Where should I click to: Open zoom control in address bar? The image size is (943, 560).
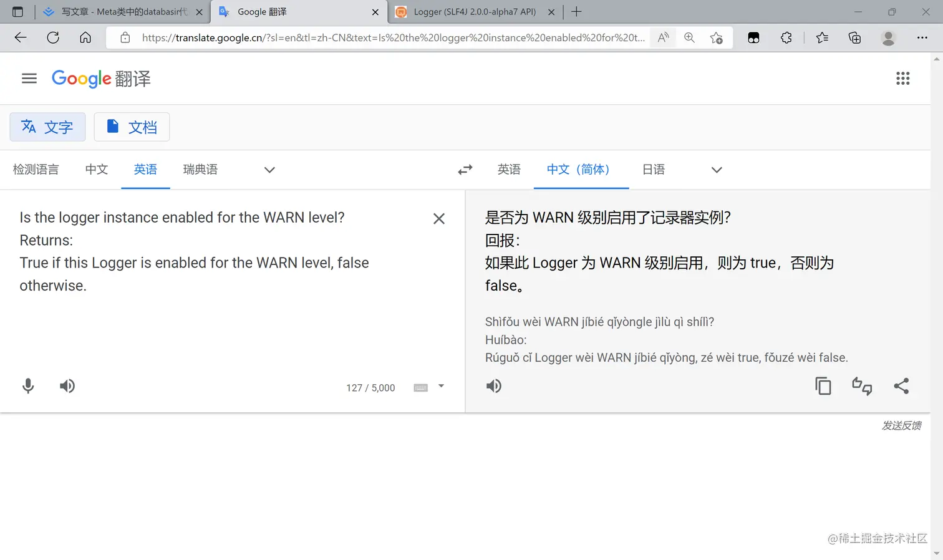click(689, 37)
